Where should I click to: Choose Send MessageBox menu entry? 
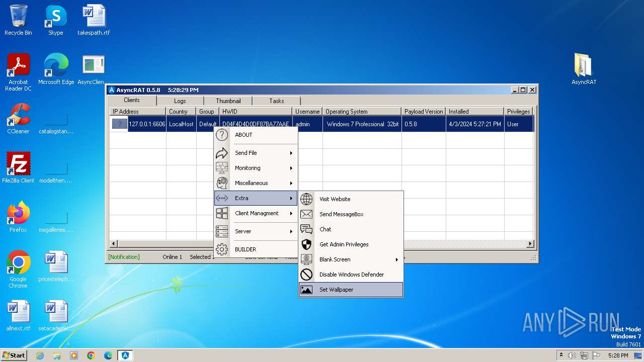351,214
